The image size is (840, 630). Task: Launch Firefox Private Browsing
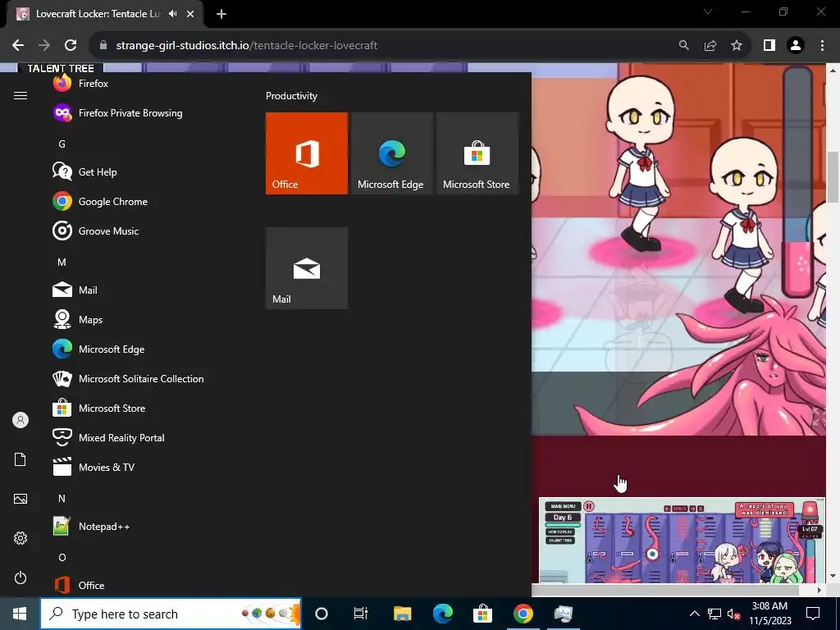click(x=117, y=113)
